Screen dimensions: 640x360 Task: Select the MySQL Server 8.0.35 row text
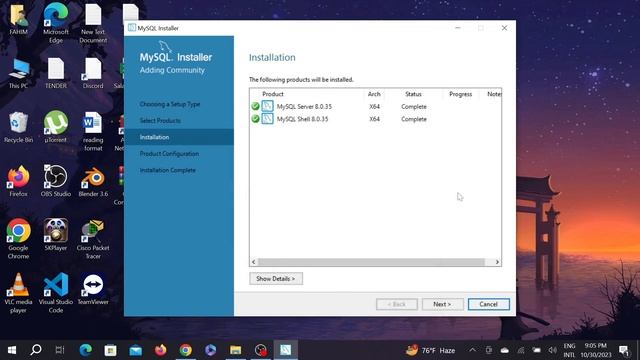304,107
